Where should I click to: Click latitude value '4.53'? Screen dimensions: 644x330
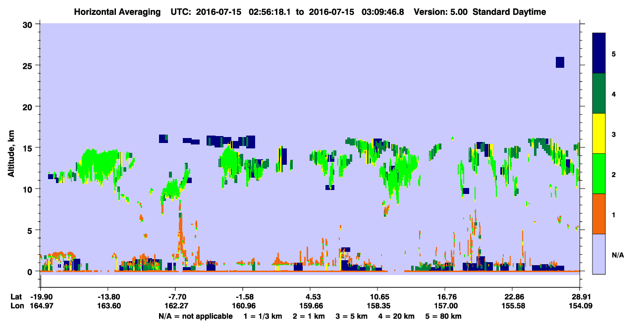(310, 297)
